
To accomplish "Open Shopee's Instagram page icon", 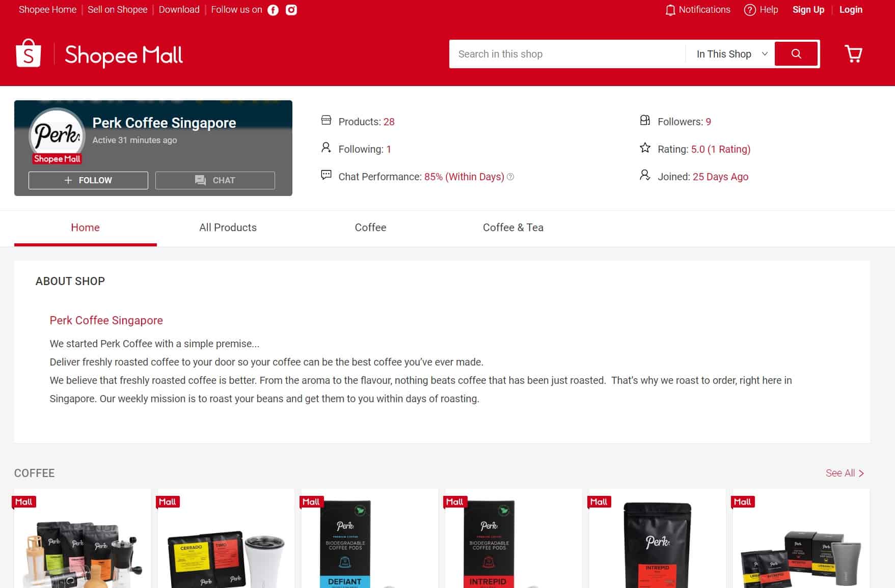I will coord(291,10).
